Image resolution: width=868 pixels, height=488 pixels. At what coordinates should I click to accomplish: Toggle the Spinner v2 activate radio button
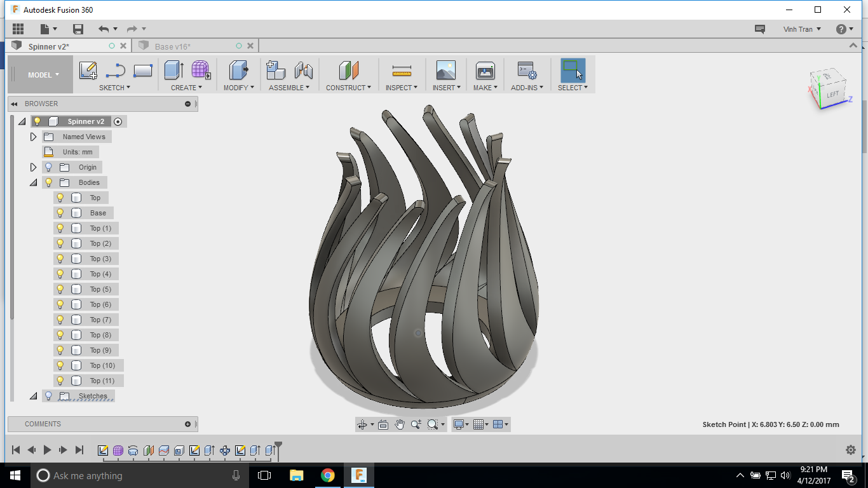click(118, 121)
